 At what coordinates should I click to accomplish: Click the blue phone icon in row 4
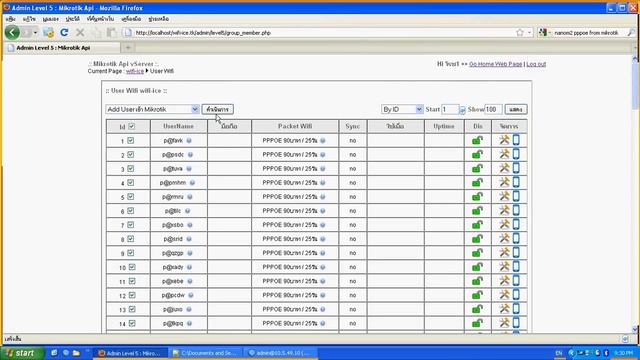pos(516,182)
